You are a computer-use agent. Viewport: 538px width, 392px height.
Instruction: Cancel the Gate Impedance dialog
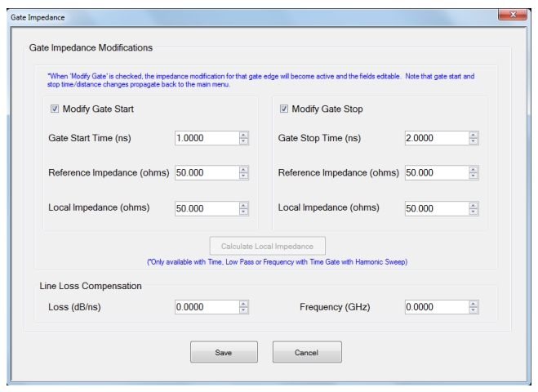306,353
